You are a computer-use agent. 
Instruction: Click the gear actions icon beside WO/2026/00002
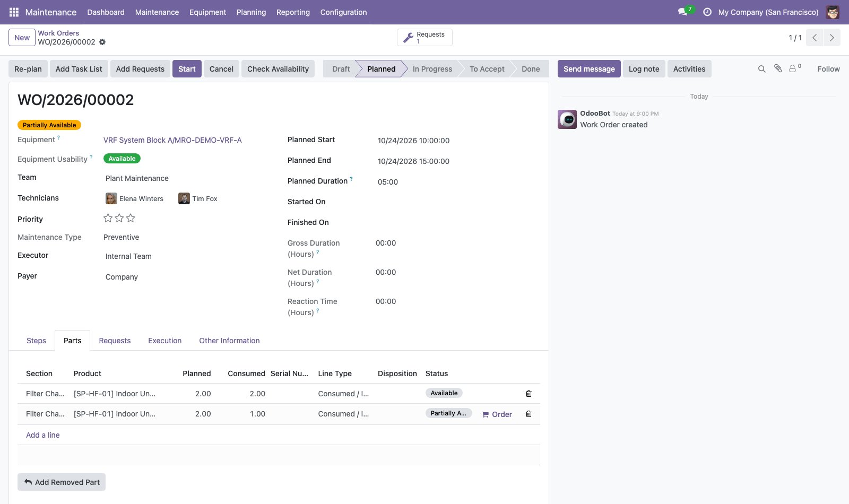point(102,42)
